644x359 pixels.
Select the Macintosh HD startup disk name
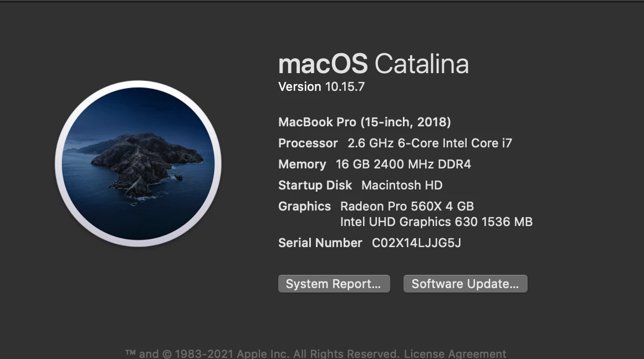pos(401,185)
